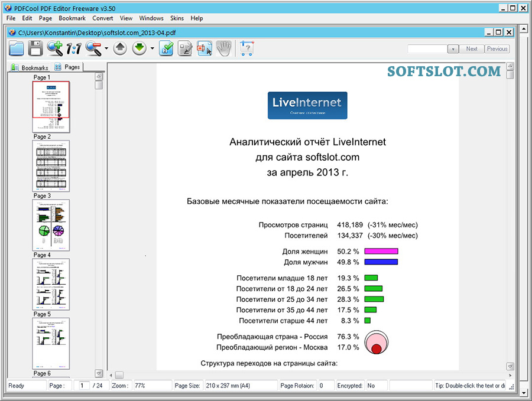The height and width of the screenshot is (401, 532).
Task: Click the page checkmark toolbar icon
Action: (x=166, y=48)
